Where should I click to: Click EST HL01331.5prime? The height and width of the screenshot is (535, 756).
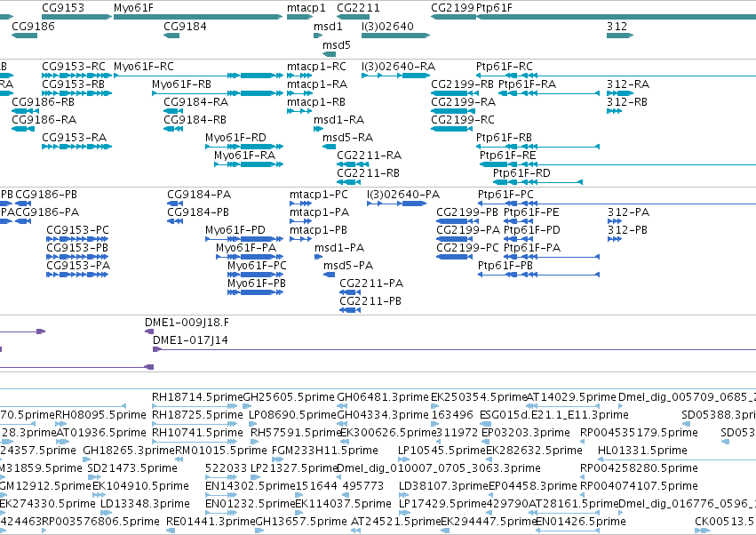[x=677, y=459]
